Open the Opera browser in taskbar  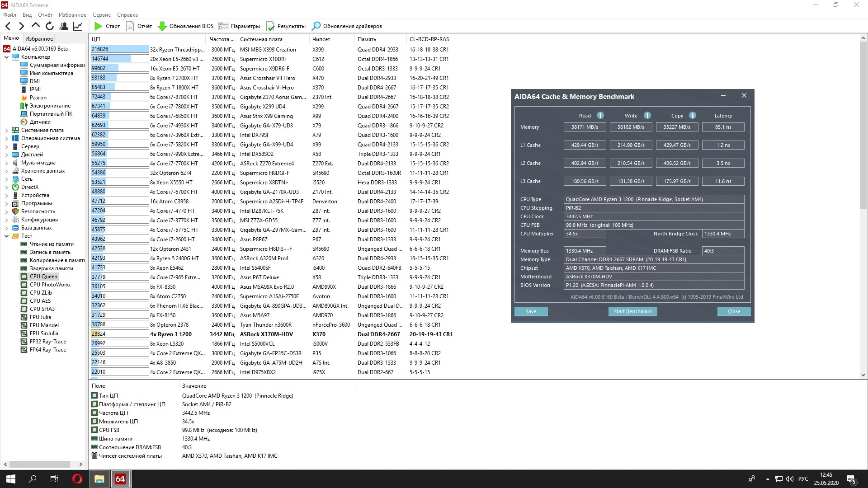(x=77, y=479)
